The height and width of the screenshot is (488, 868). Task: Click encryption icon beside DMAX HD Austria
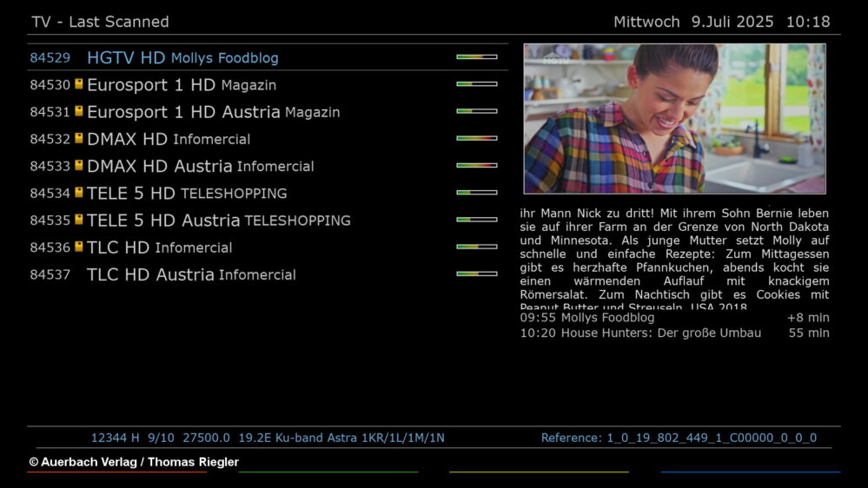[78, 165]
